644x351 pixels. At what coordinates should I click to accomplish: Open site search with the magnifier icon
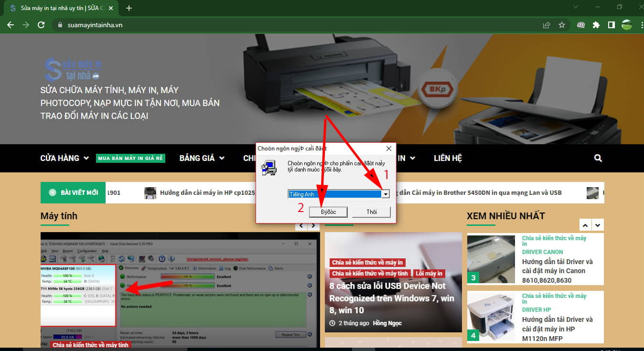[598, 158]
